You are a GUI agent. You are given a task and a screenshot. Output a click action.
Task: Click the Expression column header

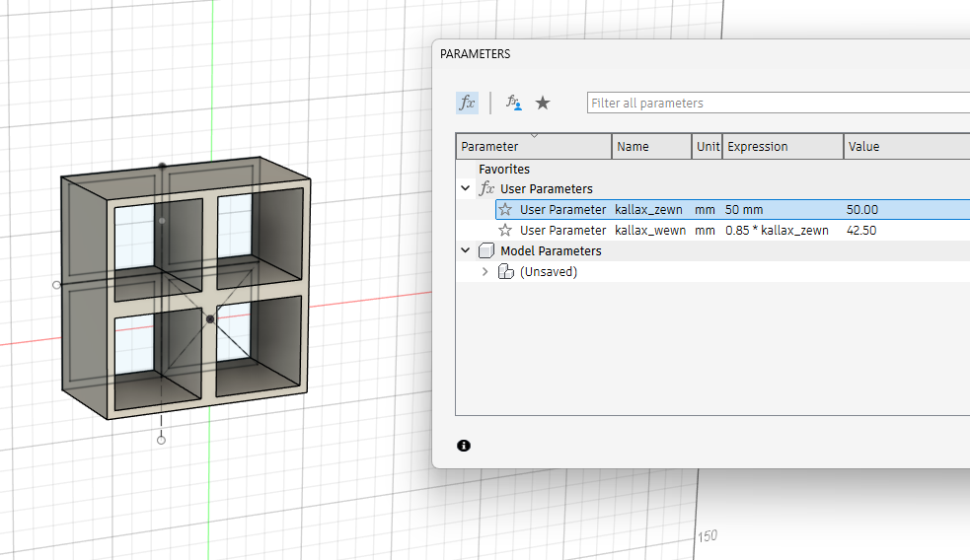point(782,146)
